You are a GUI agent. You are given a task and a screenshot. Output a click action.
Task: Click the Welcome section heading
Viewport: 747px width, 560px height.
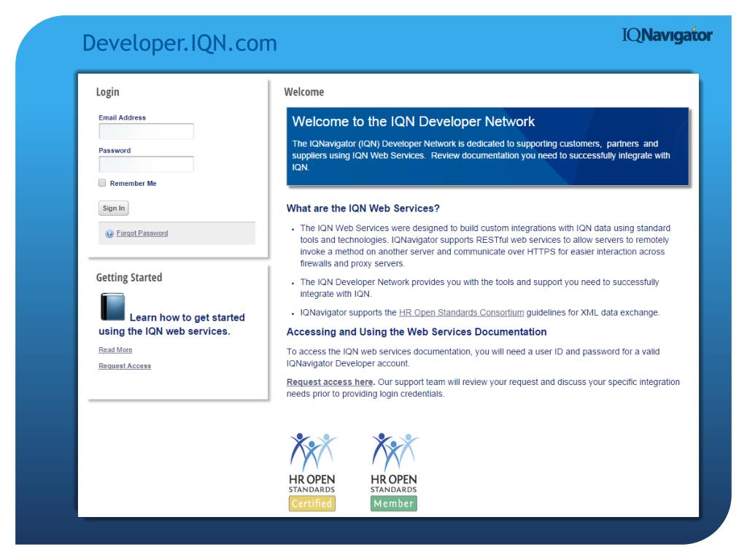pyautogui.click(x=304, y=92)
